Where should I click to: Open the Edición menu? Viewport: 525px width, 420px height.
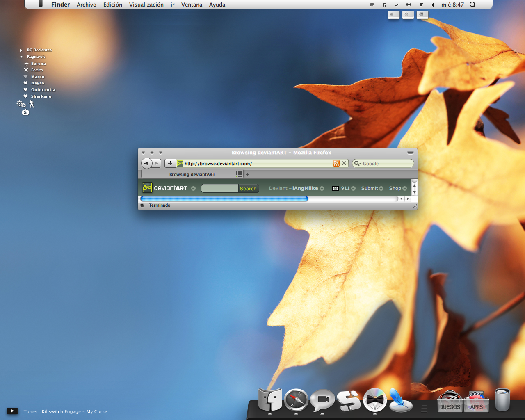[x=113, y=5]
